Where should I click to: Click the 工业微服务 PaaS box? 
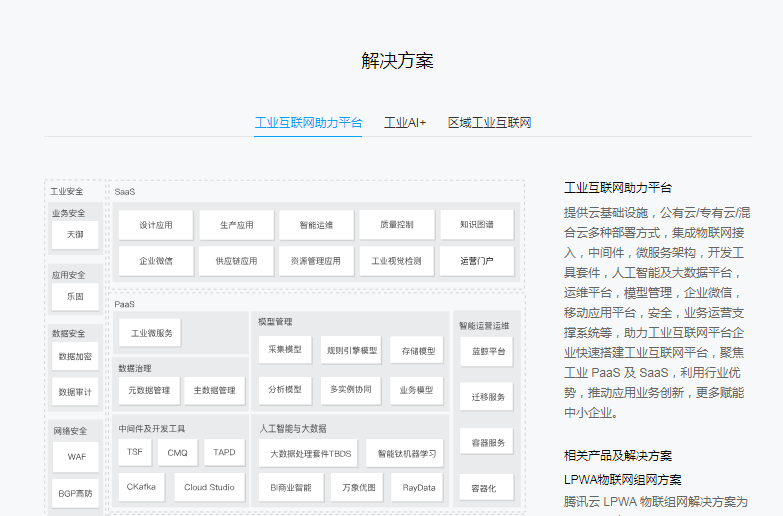150,333
